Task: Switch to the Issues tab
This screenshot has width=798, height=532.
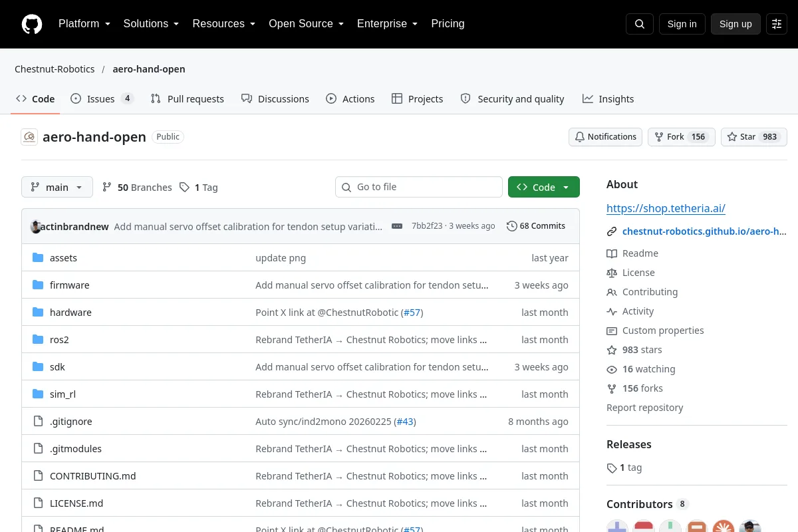Action: coord(102,99)
